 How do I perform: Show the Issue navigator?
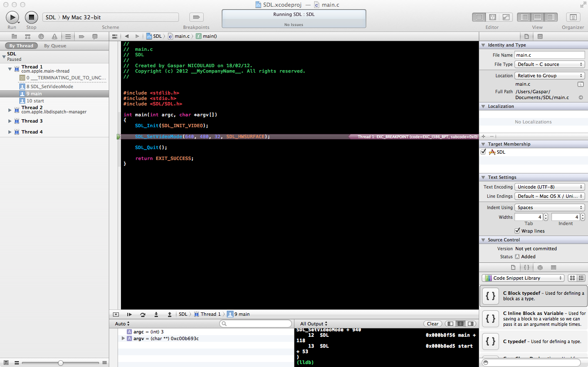pyautogui.click(x=54, y=36)
